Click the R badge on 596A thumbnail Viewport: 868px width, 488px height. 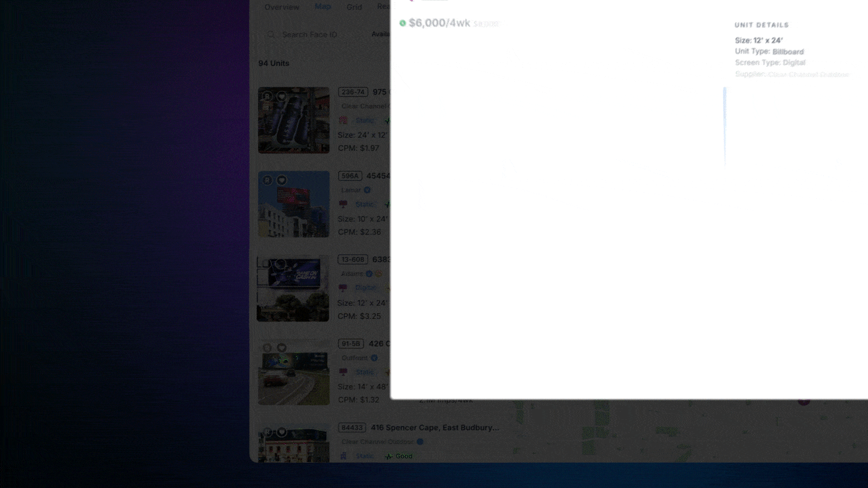[267, 180]
